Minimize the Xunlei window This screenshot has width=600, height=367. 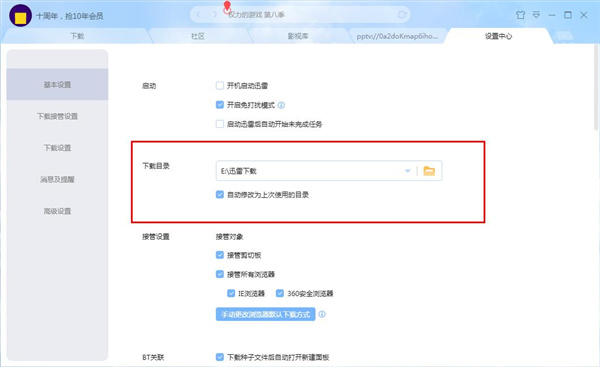pyautogui.click(x=552, y=15)
